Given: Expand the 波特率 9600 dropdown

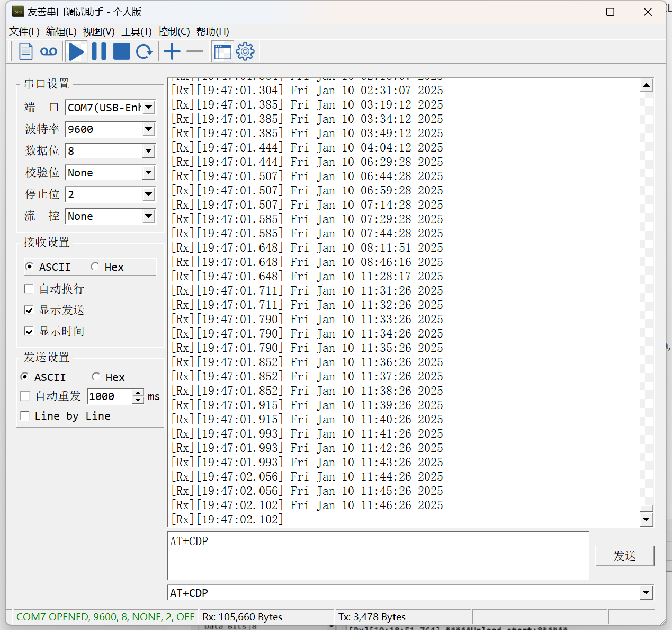Looking at the screenshot, I should click(x=149, y=129).
